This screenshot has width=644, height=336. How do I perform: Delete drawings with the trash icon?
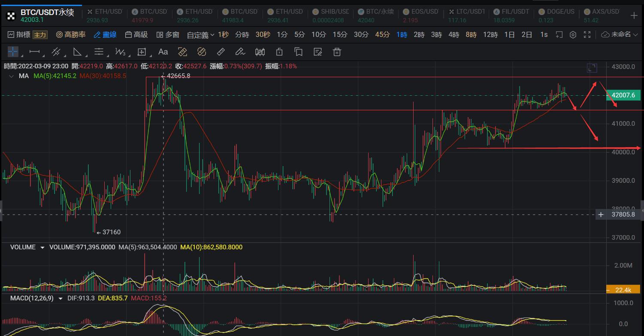(337, 52)
